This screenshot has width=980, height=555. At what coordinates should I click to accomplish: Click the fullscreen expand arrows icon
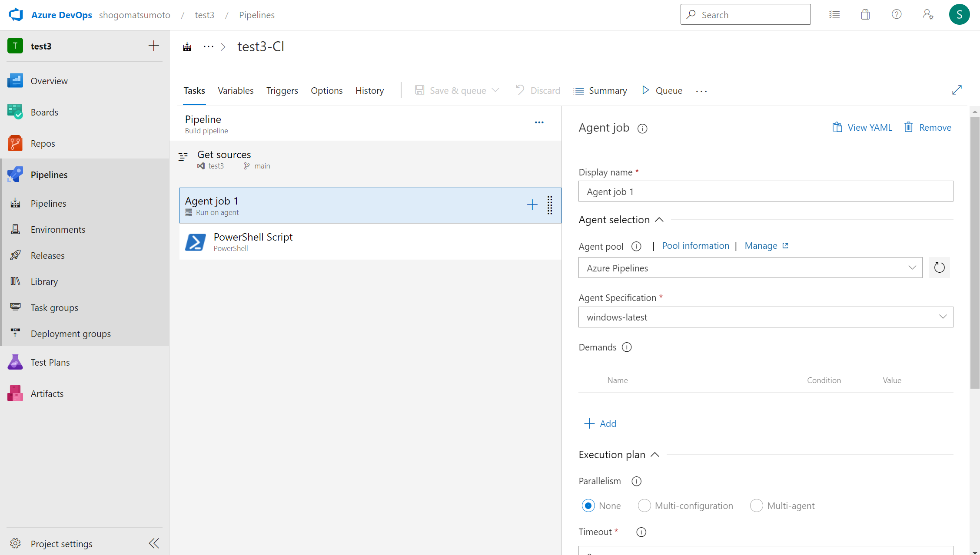point(957,90)
